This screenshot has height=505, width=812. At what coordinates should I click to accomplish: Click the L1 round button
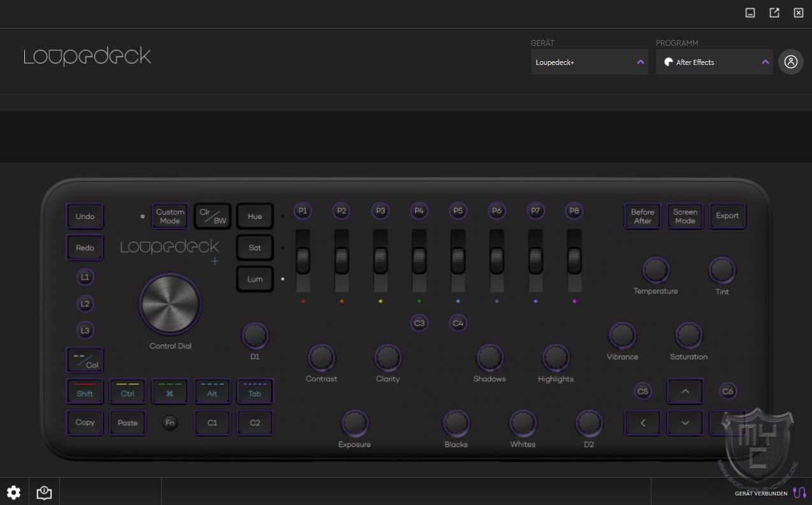click(85, 278)
